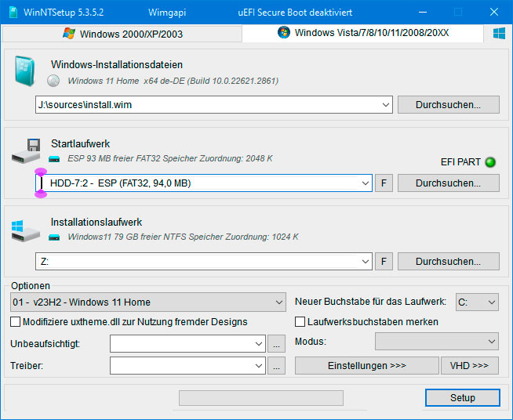Open the HDD-7:2 ESP boot drive dropdown
This screenshot has height=420, width=513.
pos(365,183)
